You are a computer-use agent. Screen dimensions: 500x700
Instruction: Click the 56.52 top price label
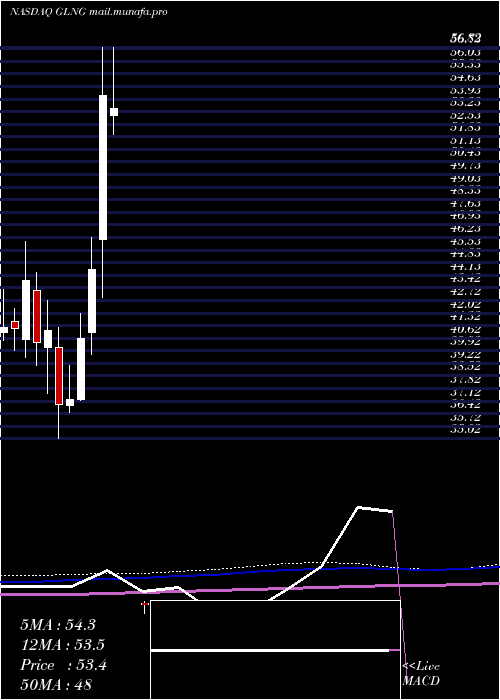[465, 39]
